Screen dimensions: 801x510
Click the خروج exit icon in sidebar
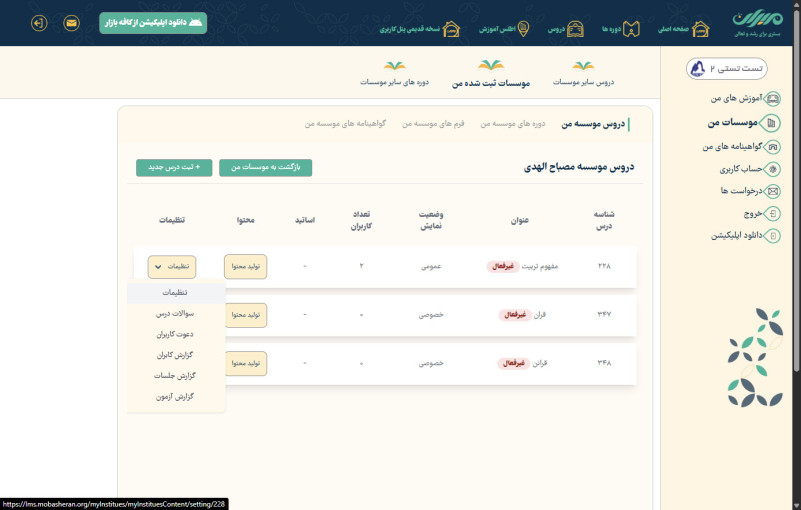tap(772, 213)
